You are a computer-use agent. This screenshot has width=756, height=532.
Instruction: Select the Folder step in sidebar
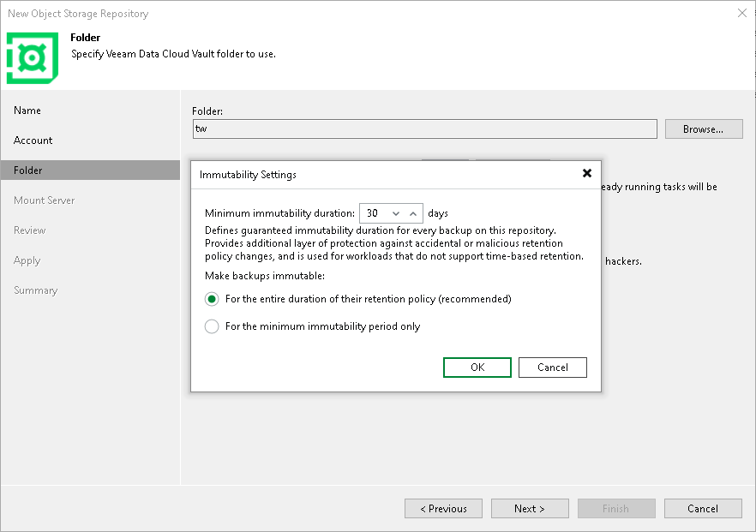coord(30,170)
